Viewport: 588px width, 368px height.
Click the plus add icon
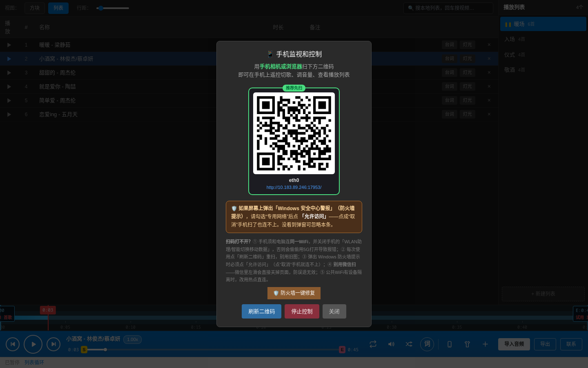point(485,344)
